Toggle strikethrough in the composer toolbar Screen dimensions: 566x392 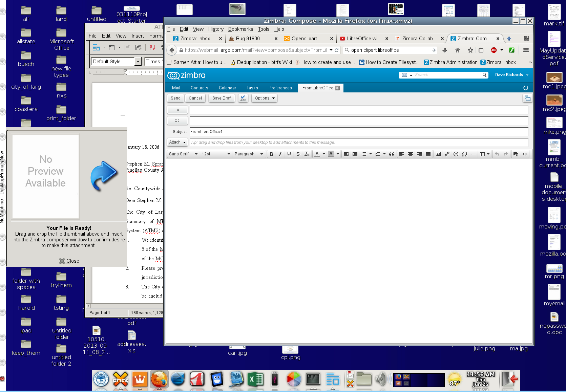(x=298, y=154)
